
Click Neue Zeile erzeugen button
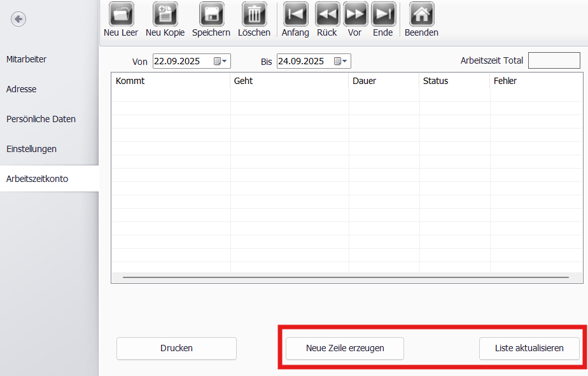click(x=345, y=348)
